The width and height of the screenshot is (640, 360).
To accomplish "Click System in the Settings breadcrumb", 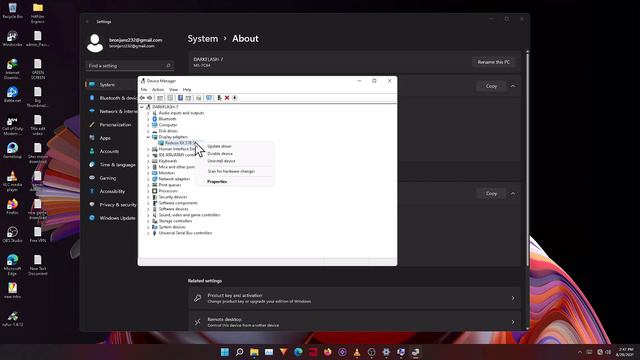I will [203, 39].
